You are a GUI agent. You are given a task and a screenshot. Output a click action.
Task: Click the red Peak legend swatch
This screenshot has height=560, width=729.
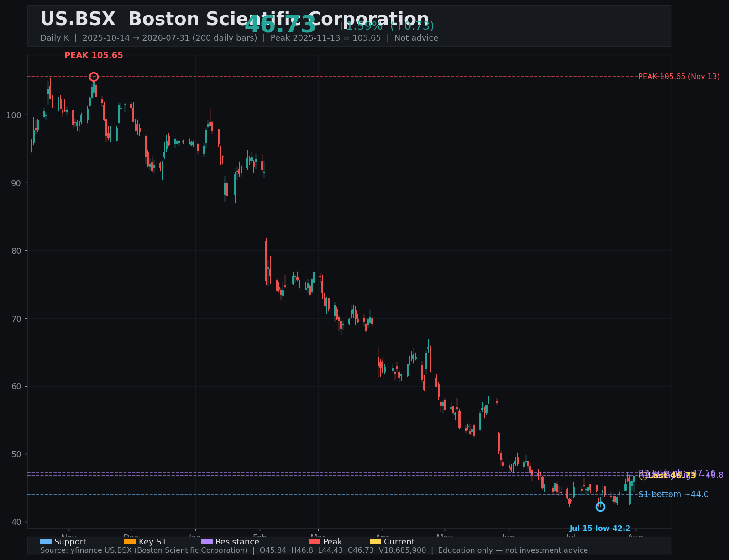coord(315,542)
